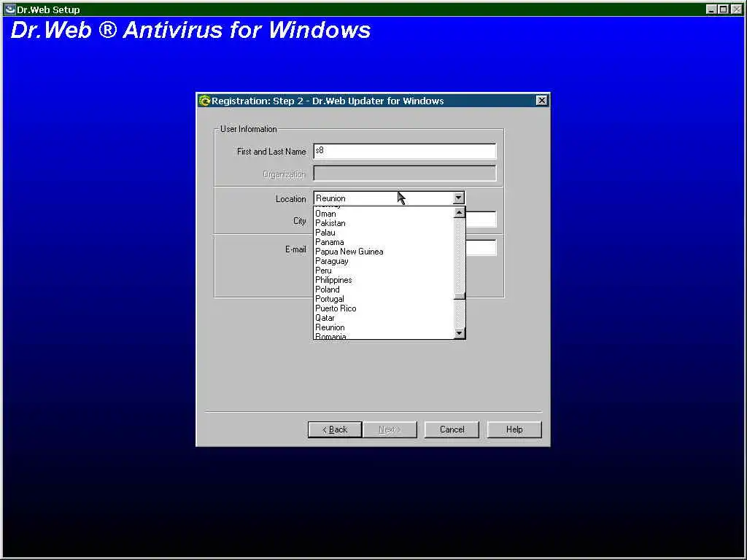
Task: Choose Papua New Guinea in the list
Action: tap(384, 252)
